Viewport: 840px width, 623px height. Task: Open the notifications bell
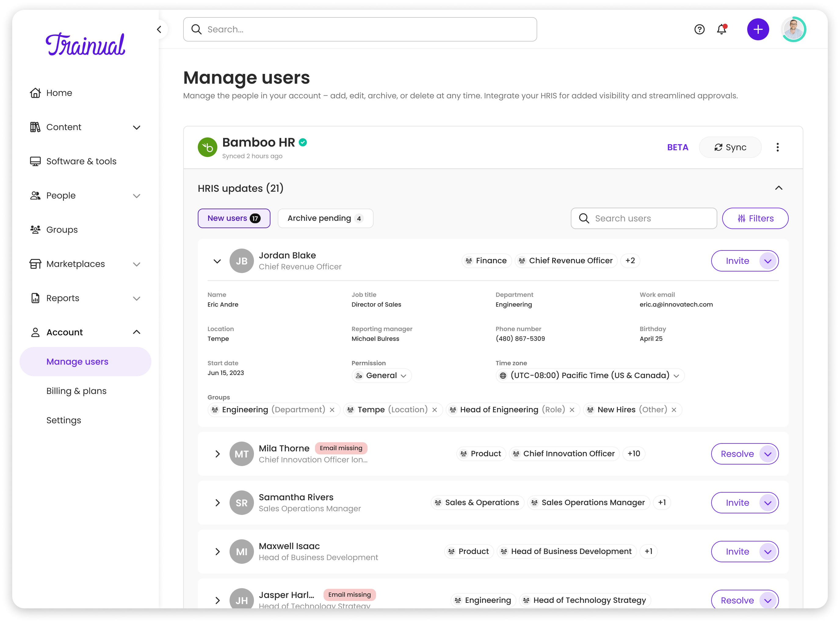tap(721, 29)
